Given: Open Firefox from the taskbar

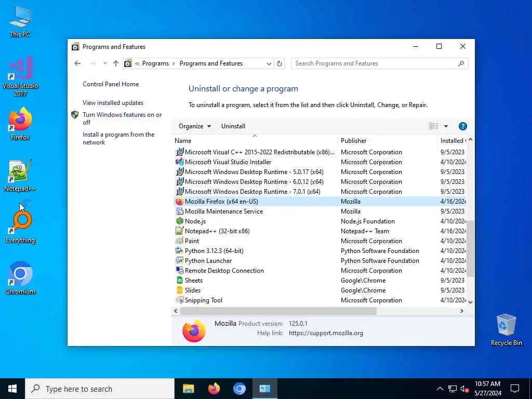Looking at the screenshot, I should (214, 389).
